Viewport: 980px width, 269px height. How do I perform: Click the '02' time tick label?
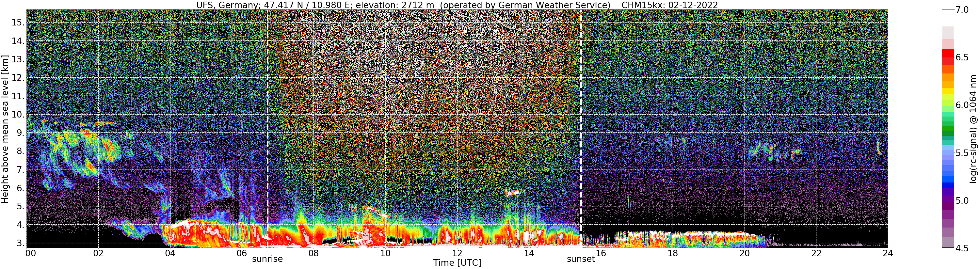tap(98, 253)
